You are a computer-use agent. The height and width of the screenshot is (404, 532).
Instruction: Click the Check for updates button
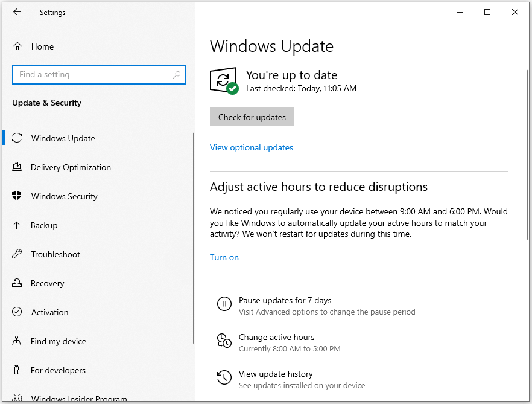pos(252,117)
